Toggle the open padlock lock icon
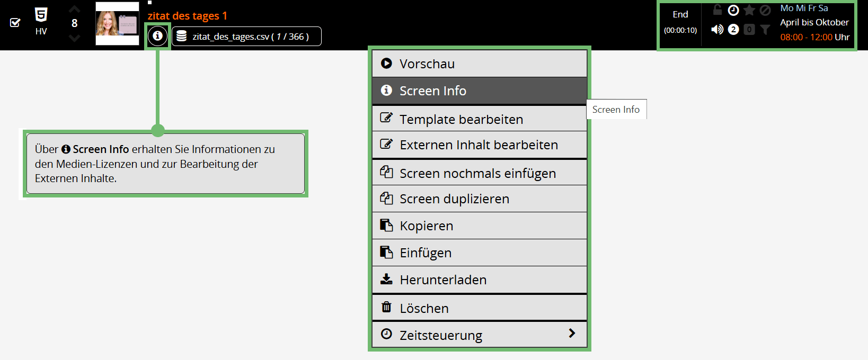 point(718,10)
